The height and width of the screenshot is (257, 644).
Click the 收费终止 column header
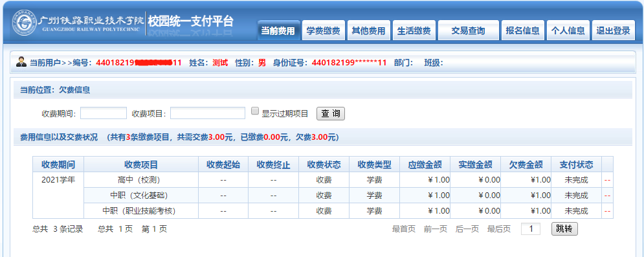[274, 164]
